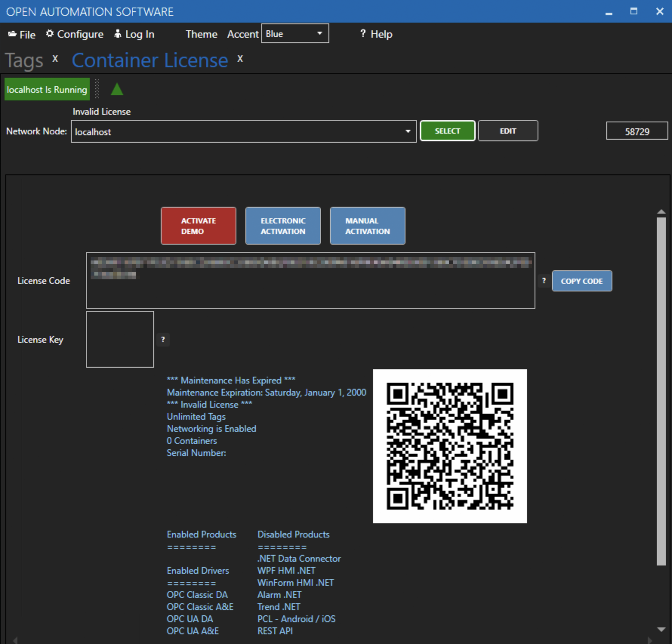Click SELECT to choose localhost node
Screen dimensions: 672x644
[448, 131]
